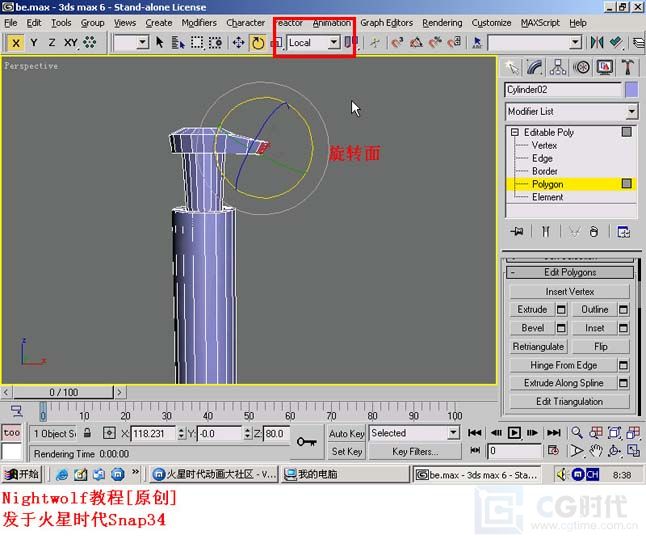
Task: Click the Align tool icon
Action: point(616,42)
